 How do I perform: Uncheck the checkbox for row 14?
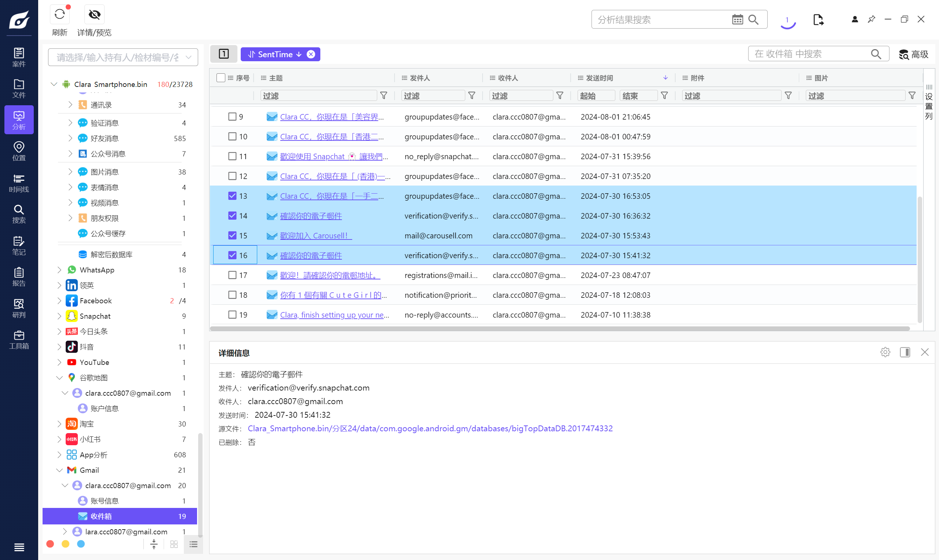[232, 216]
